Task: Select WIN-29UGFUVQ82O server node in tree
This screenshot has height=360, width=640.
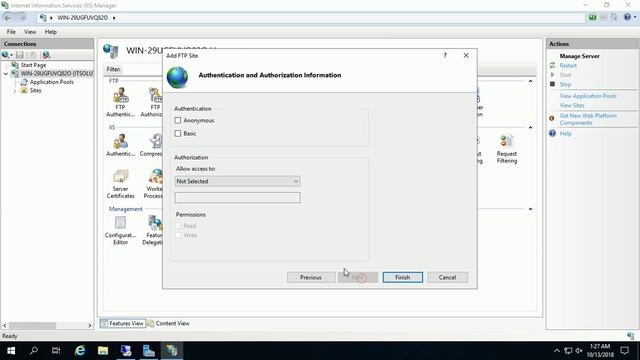Action: point(56,73)
